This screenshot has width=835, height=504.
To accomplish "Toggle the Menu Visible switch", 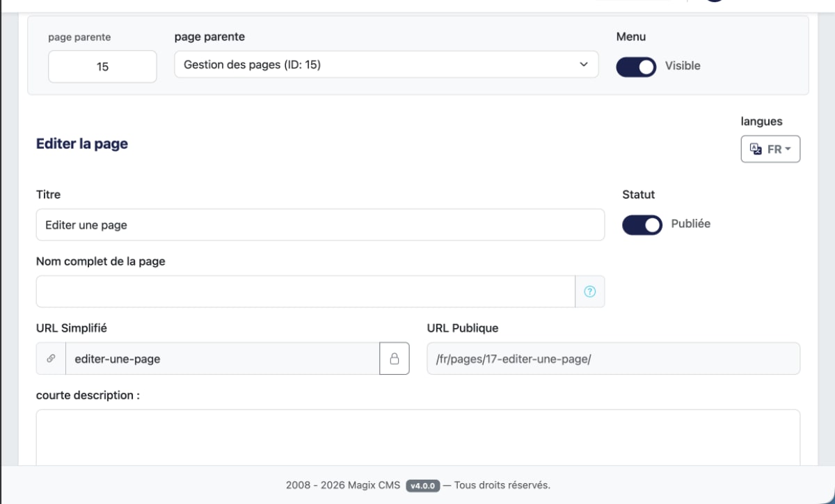I will [x=636, y=67].
